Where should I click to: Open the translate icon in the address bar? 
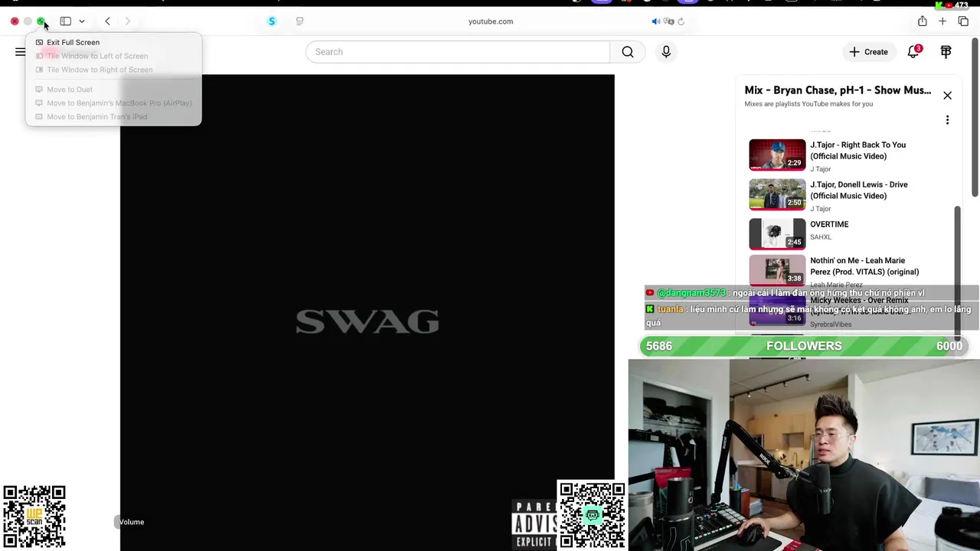click(668, 21)
